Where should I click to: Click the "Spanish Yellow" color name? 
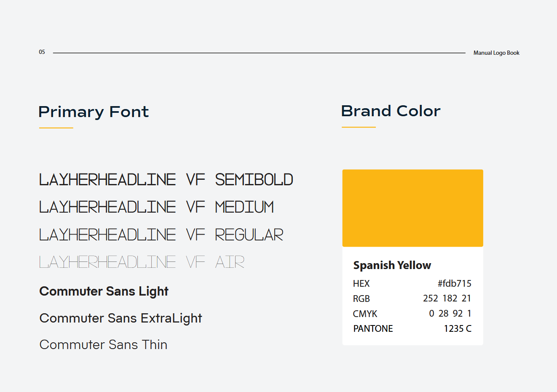392,265
